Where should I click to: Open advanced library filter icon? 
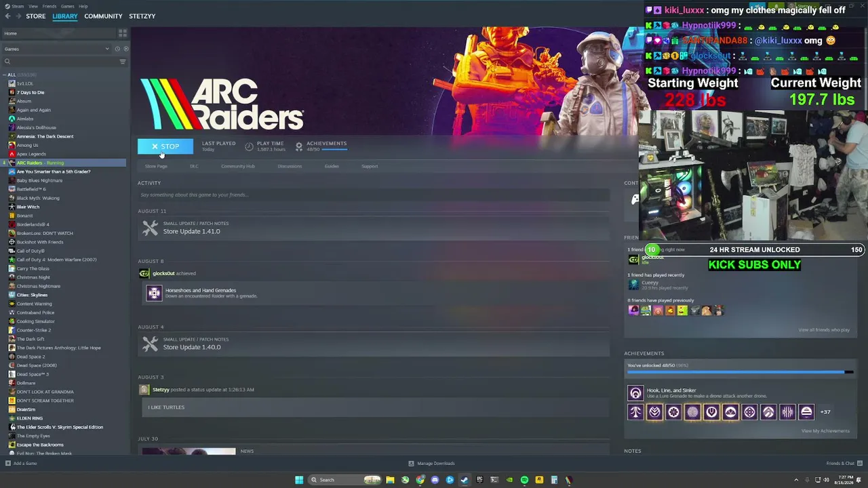tap(123, 62)
